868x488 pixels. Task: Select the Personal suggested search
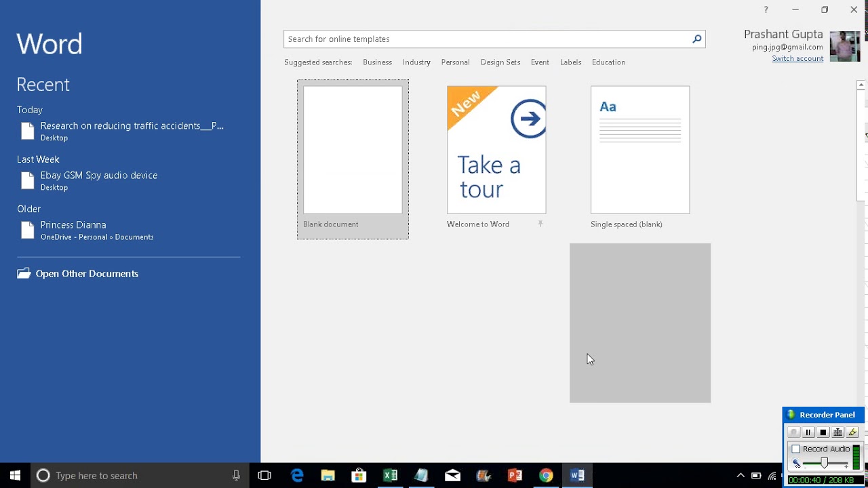coord(455,62)
